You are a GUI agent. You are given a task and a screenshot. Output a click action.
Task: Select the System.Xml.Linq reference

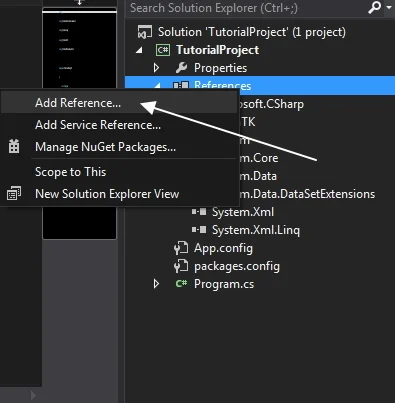pos(256,230)
